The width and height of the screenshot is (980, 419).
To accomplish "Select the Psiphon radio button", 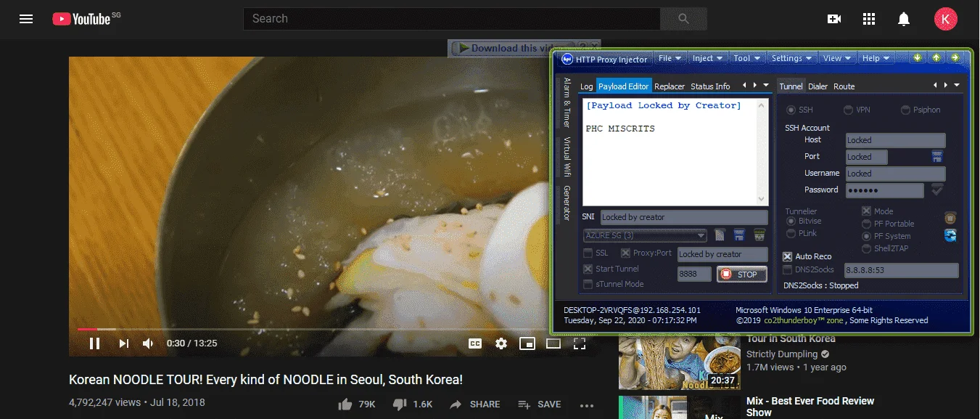I will coord(905,110).
